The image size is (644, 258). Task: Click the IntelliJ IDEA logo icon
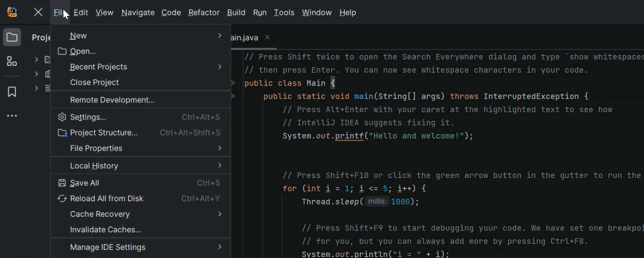click(12, 12)
